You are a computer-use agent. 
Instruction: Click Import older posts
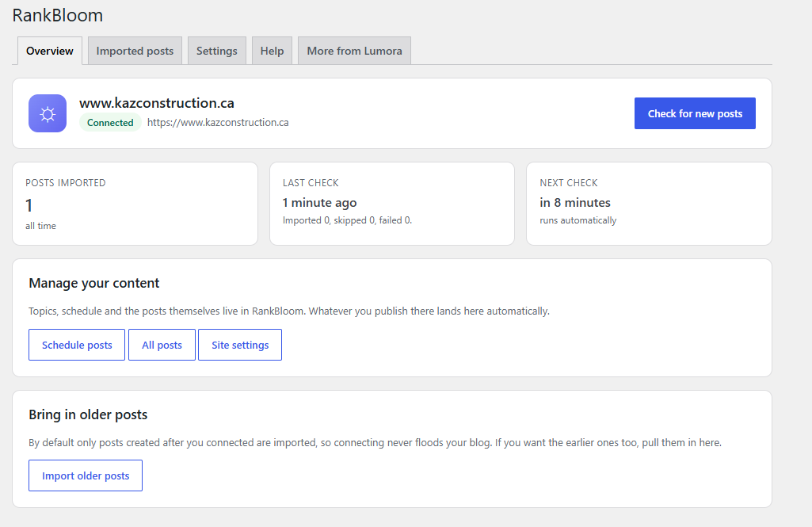pyautogui.click(x=86, y=475)
